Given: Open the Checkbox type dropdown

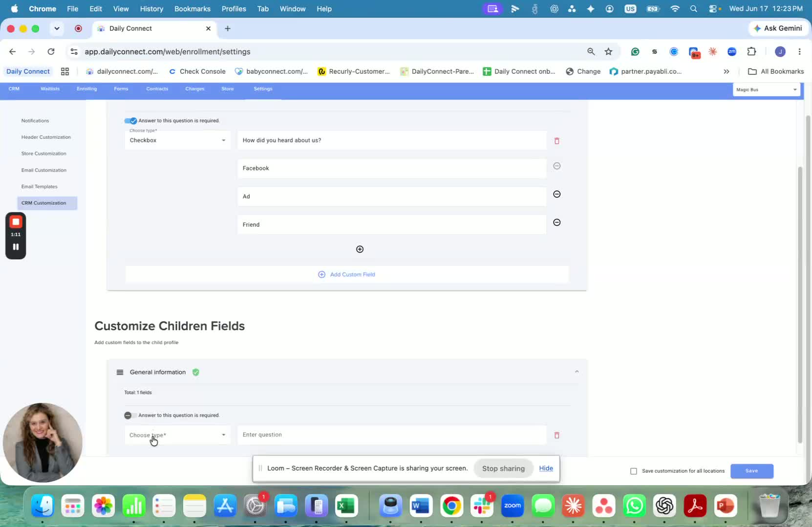Looking at the screenshot, I should 177,140.
